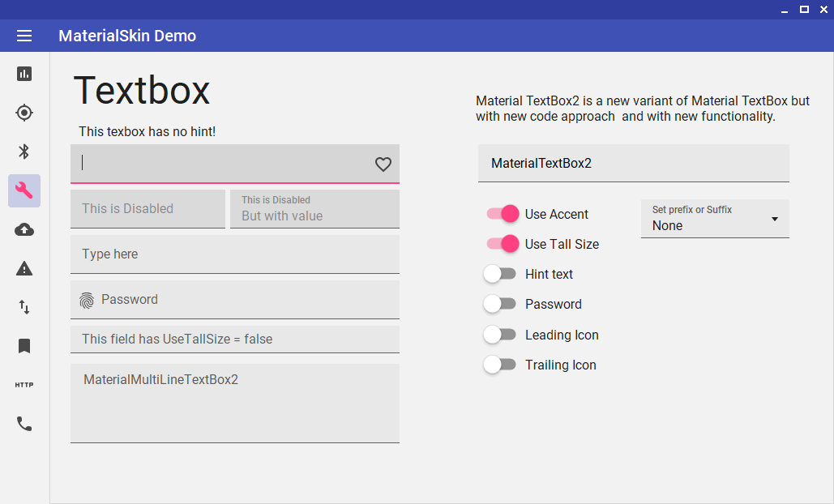Turn on the Trailing Icon switch

click(499, 364)
